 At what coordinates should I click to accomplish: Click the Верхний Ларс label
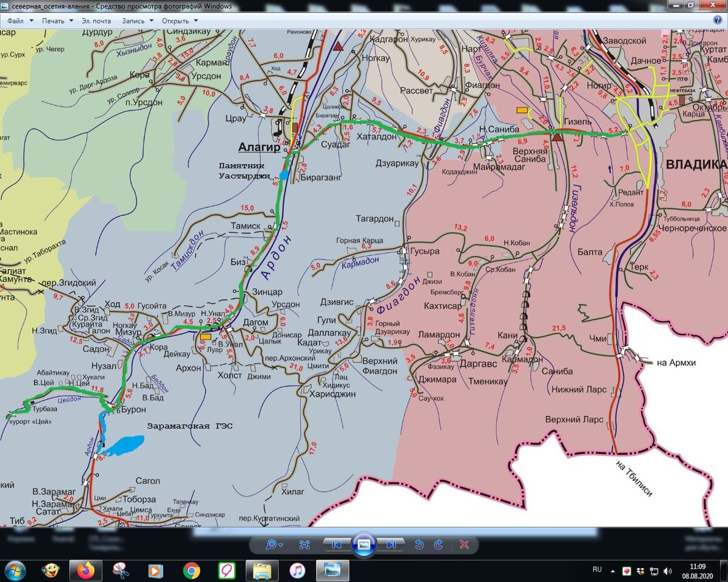tap(574, 419)
